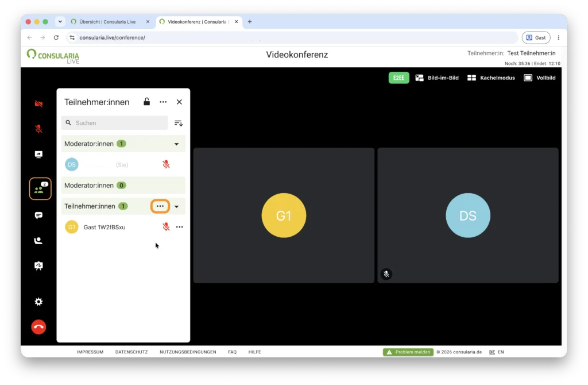Collapse the first Moderator:innen group arrow
This screenshot has height=385, width=588.
(177, 144)
